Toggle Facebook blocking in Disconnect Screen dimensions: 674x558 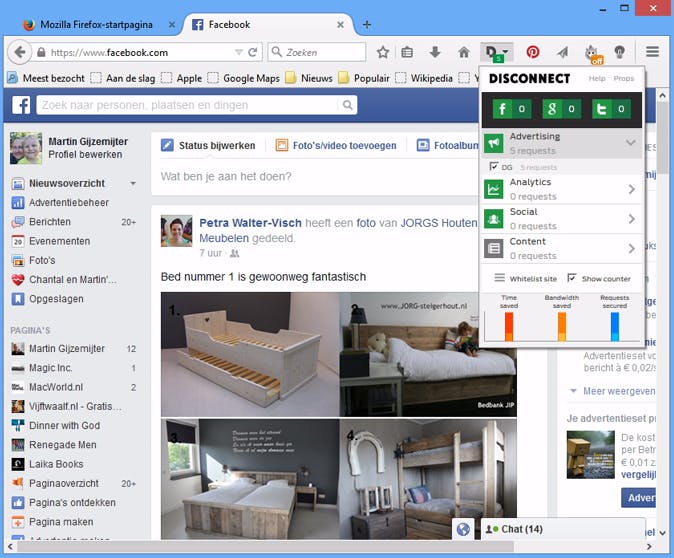pos(512,109)
